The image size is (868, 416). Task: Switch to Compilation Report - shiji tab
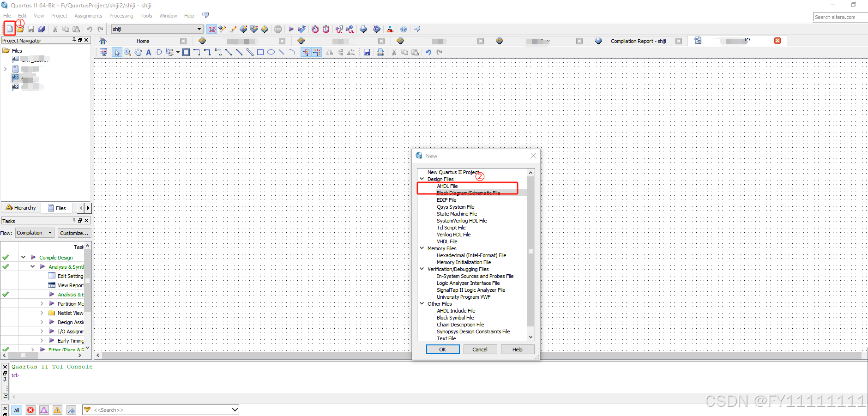pyautogui.click(x=638, y=41)
